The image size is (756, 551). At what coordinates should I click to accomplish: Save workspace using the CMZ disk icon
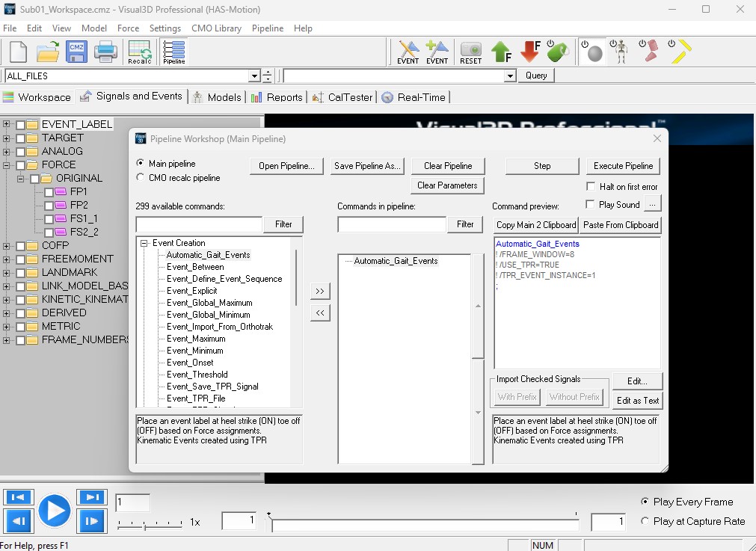[77, 52]
